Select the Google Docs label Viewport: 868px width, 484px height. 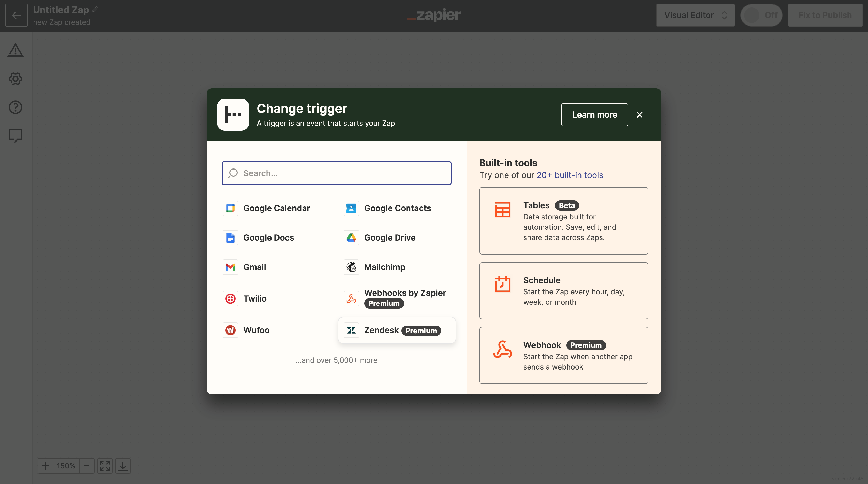[269, 238]
